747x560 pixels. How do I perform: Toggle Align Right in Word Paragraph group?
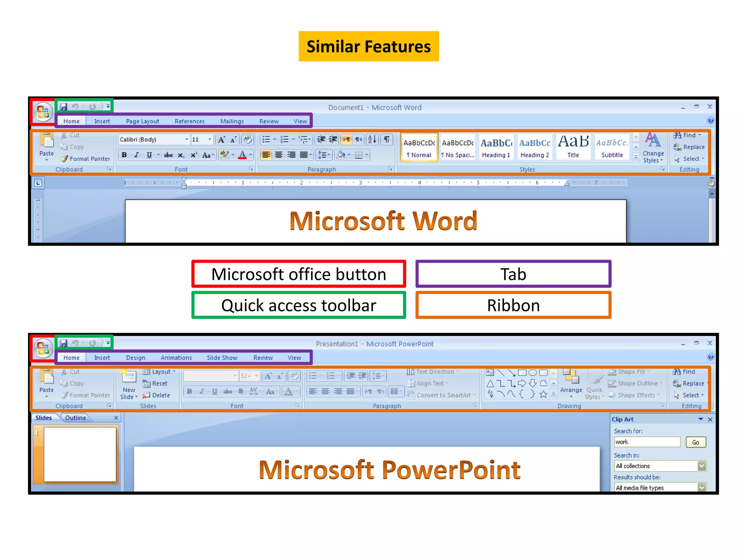pyautogui.click(x=291, y=155)
